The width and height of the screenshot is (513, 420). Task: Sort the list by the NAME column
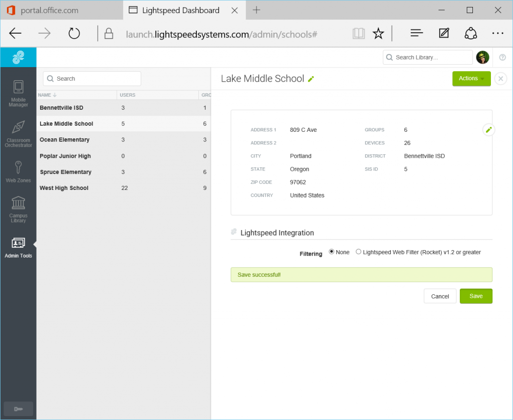[47, 95]
